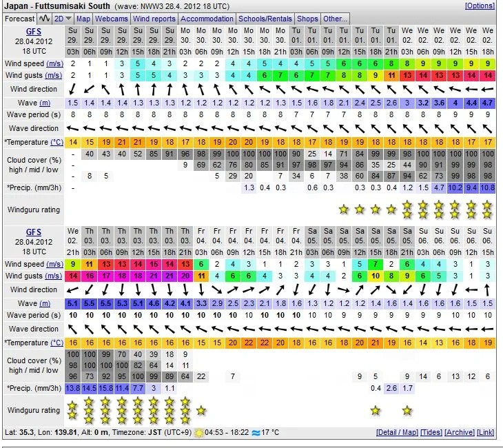Screen dimensions: 503x448
Task: Click the [Options] link
Action: tap(480, 6)
